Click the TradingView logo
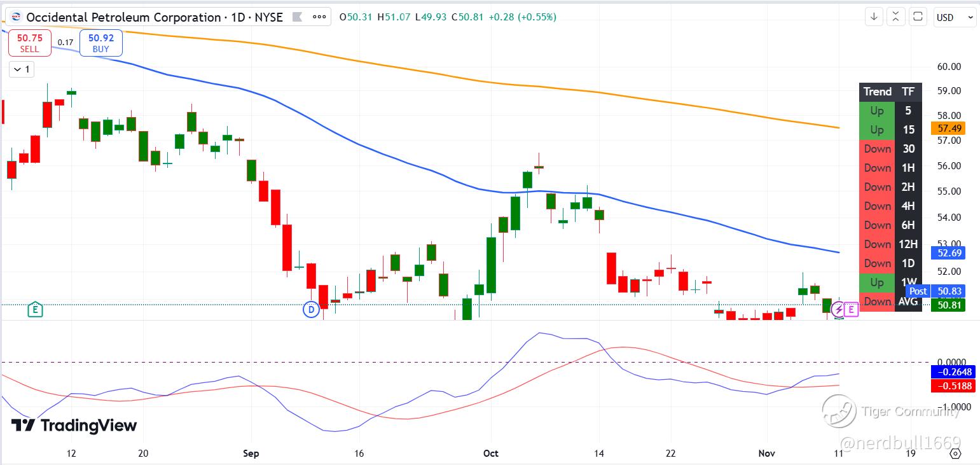 click(74, 426)
